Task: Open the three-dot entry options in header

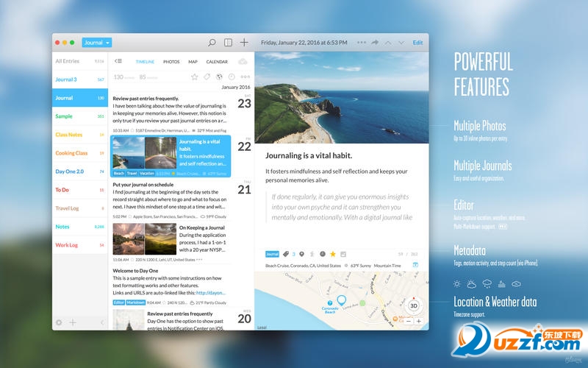Action: click(x=362, y=43)
